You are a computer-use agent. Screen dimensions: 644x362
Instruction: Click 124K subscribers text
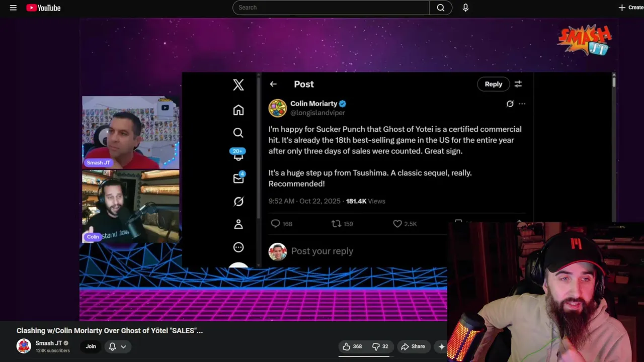click(53, 351)
